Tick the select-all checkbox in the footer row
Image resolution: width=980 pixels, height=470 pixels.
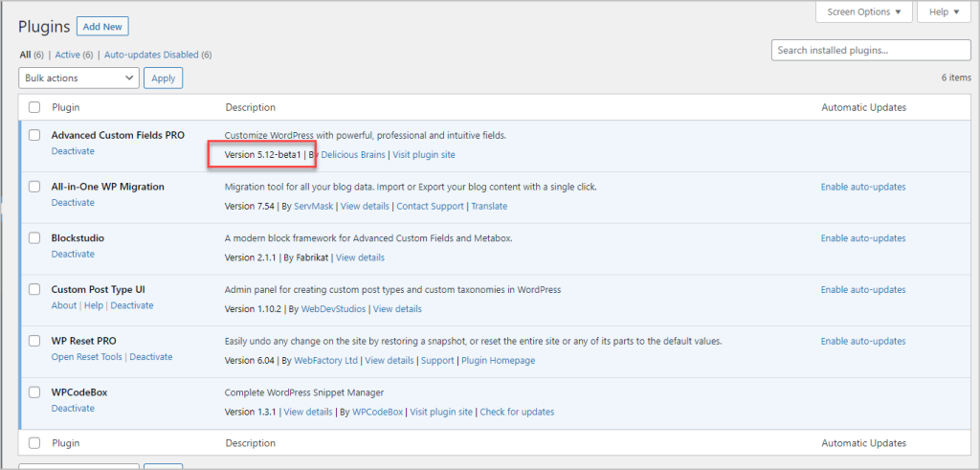click(x=34, y=443)
